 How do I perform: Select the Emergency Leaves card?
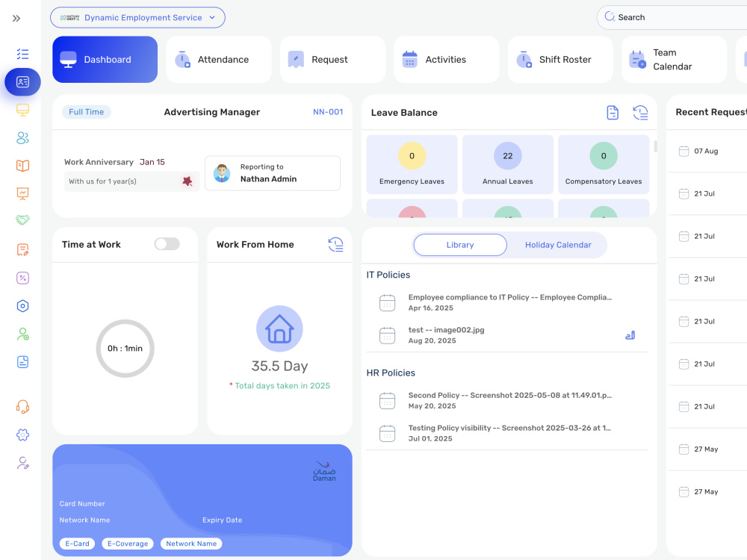[x=412, y=164]
